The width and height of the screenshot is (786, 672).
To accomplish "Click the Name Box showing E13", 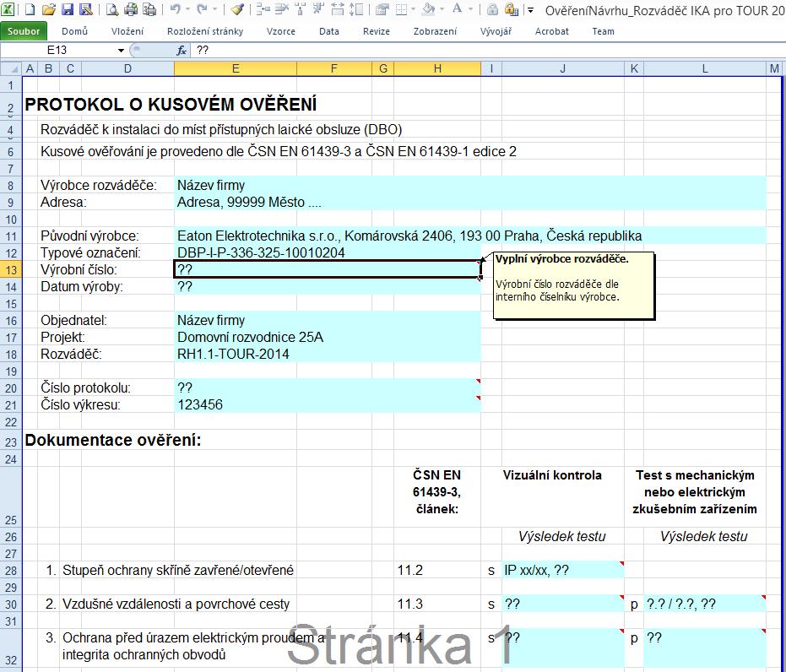I will [x=57, y=50].
